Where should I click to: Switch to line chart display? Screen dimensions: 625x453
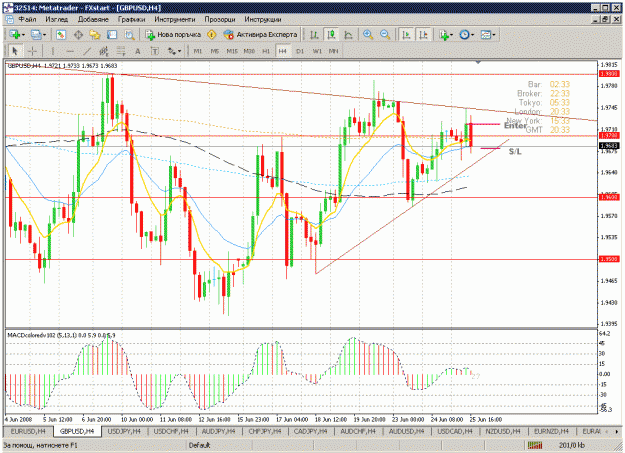[x=348, y=35]
